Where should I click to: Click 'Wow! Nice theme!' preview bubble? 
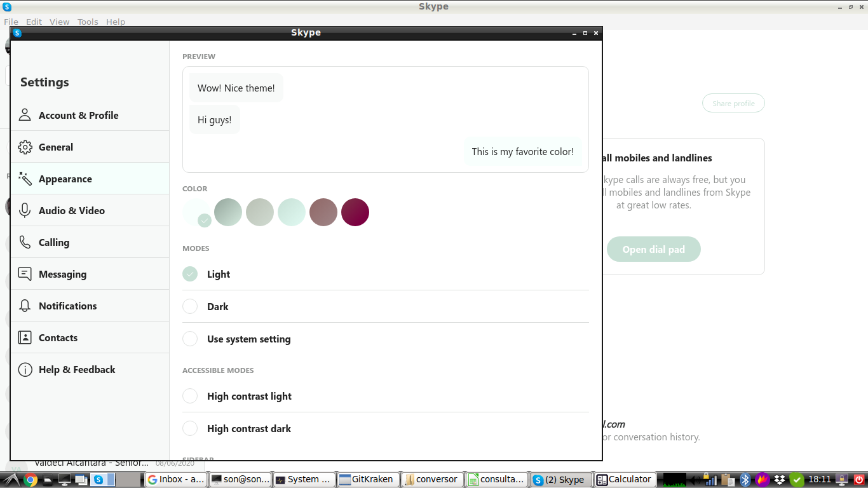236,88
